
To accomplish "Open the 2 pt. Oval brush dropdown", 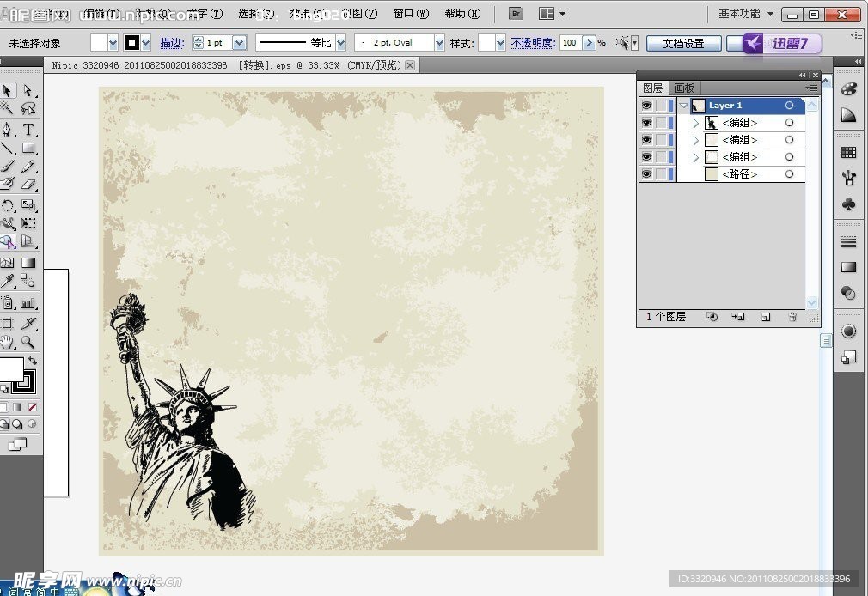I will click(439, 43).
